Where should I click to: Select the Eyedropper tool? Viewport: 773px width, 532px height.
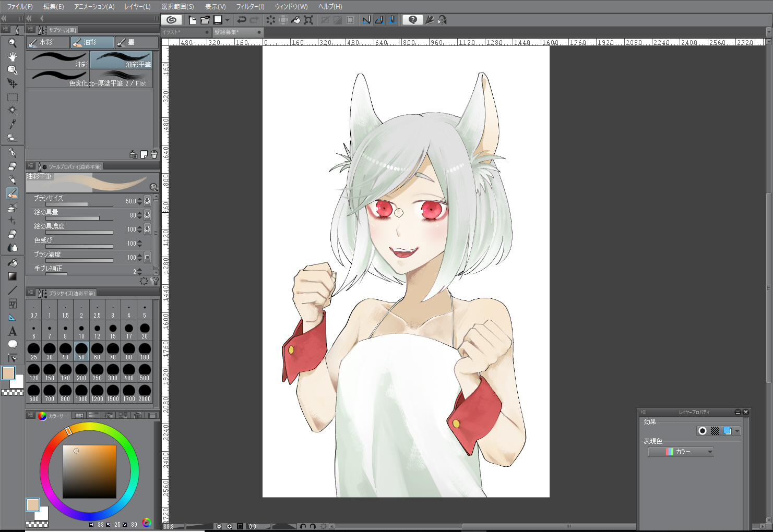[13, 124]
